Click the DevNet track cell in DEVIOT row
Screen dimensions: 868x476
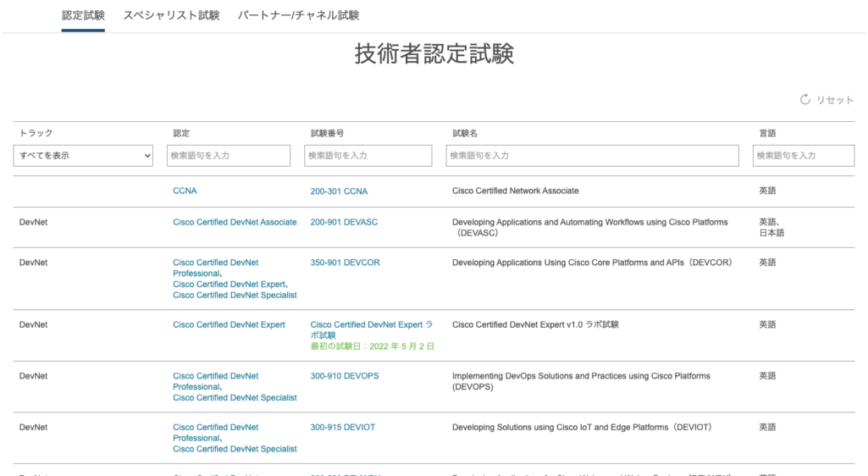(33, 427)
